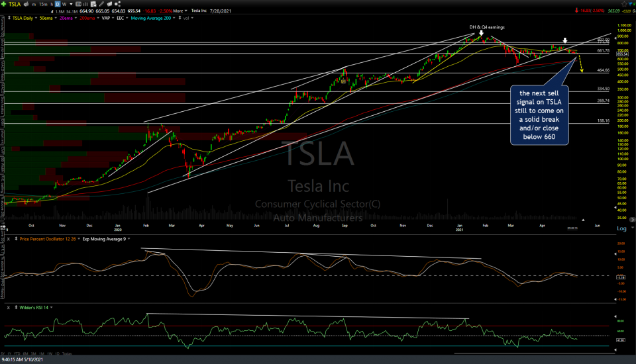Click the 464.66 price level label
636x364 pixels.
pyautogui.click(x=603, y=70)
